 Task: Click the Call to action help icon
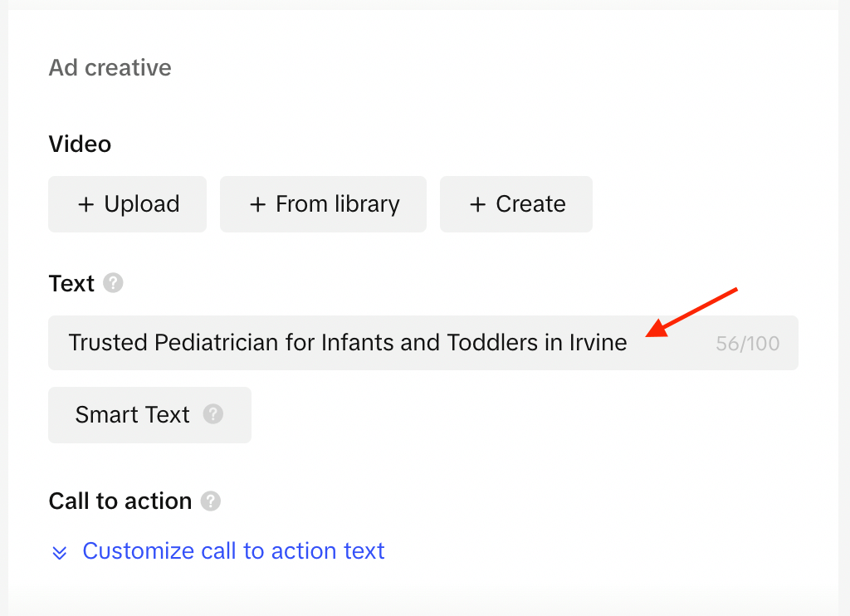(x=210, y=501)
